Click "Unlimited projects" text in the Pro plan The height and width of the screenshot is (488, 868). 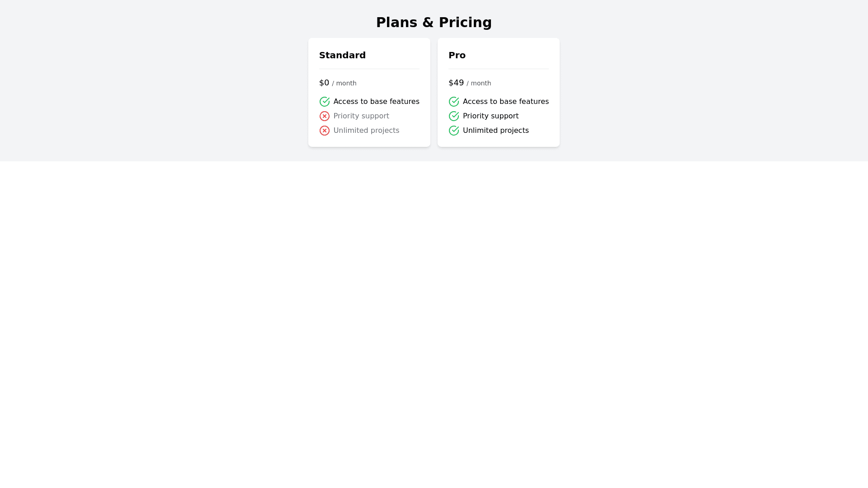click(495, 131)
